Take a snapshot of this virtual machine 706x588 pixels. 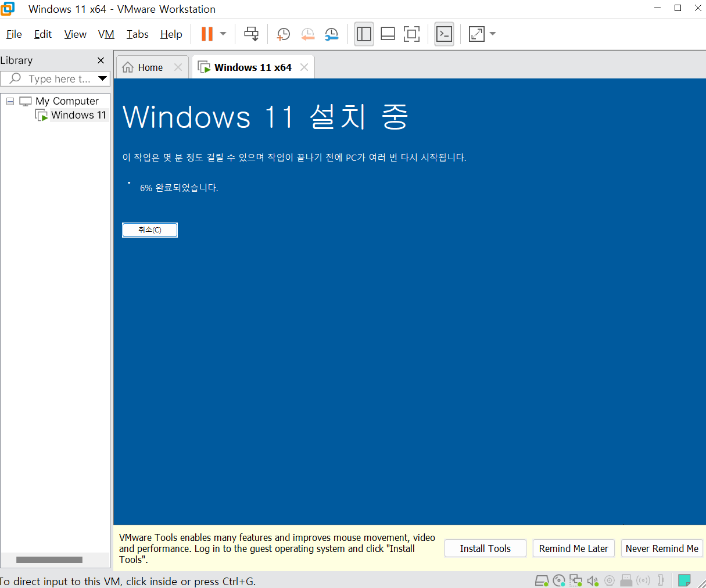[x=283, y=34]
